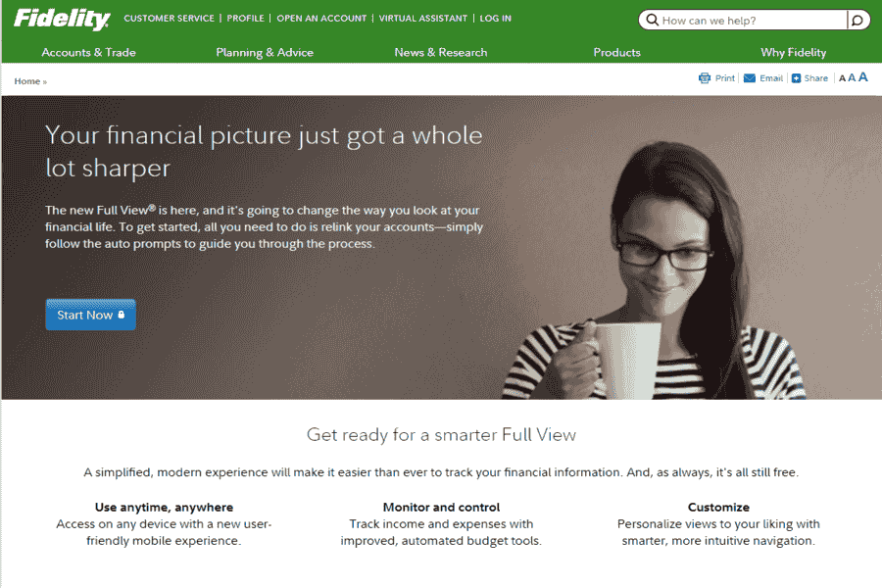This screenshot has width=882, height=588.
Task: Click the Fidelity logo
Action: (62, 19)
